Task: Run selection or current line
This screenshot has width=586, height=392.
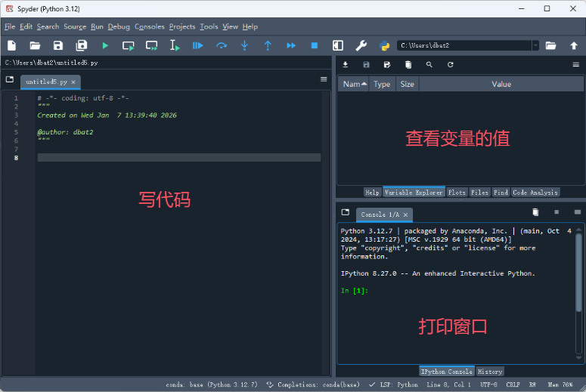Action: (175, 45)
